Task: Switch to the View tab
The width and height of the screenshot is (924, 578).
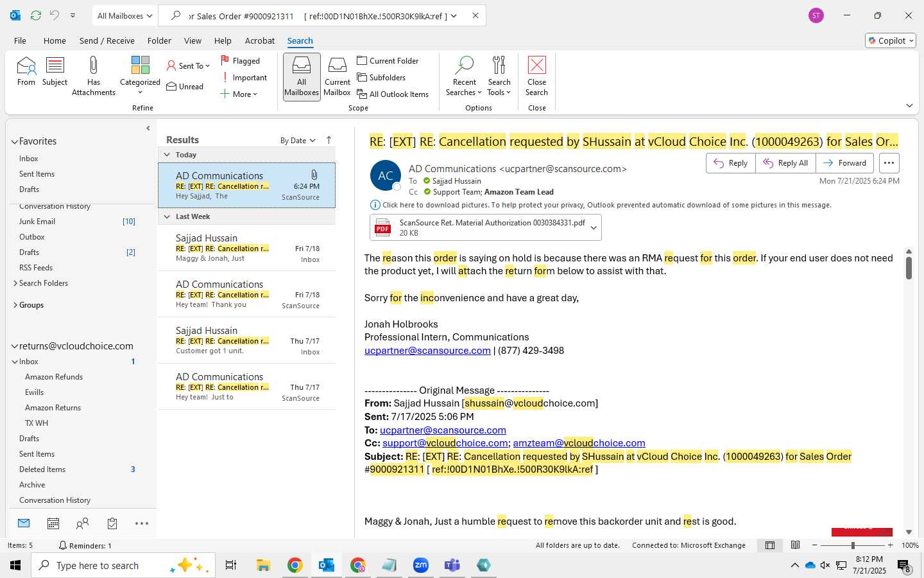Action: click(x=193, y=40)
